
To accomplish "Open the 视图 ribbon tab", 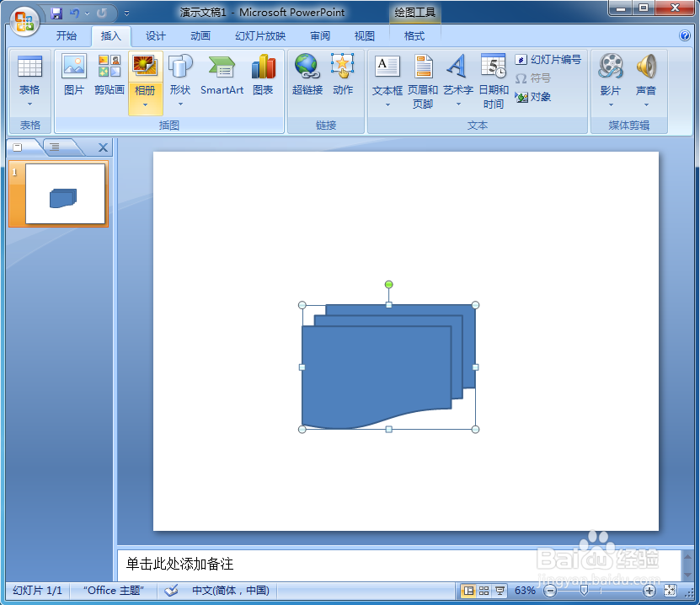I will point(364,36).
